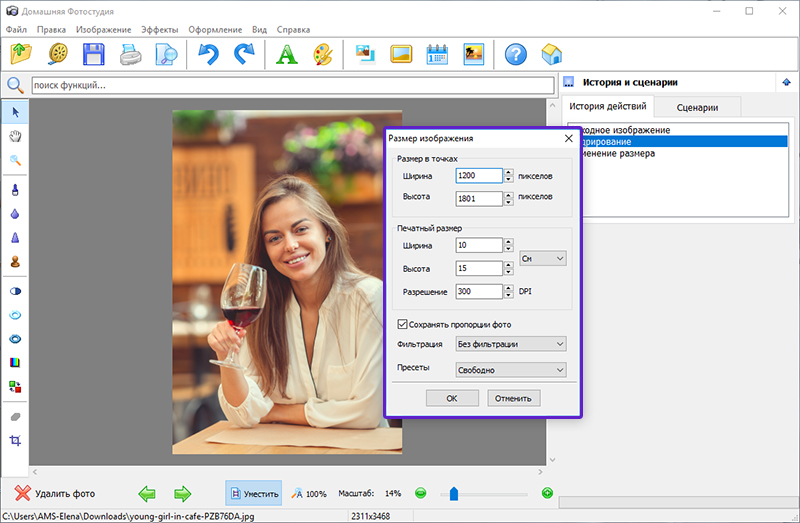Select the sharpen cone tool

(x=15, y=237)
